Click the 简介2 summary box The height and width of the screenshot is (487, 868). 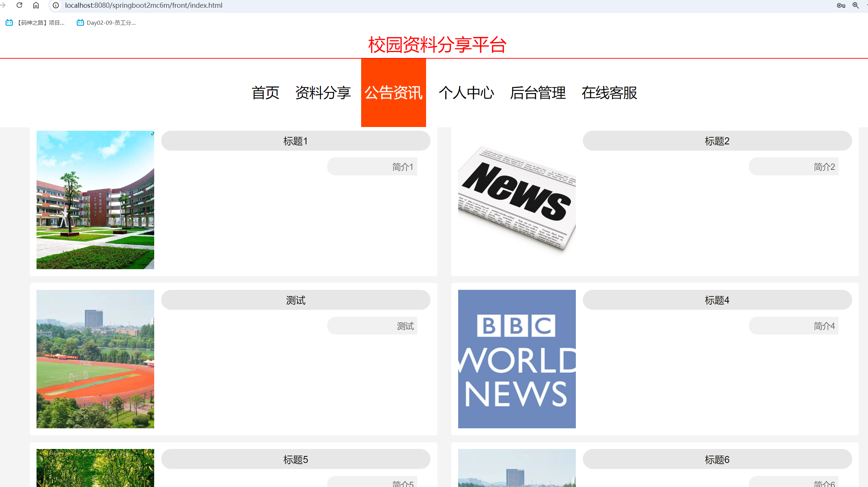[793, 167]
